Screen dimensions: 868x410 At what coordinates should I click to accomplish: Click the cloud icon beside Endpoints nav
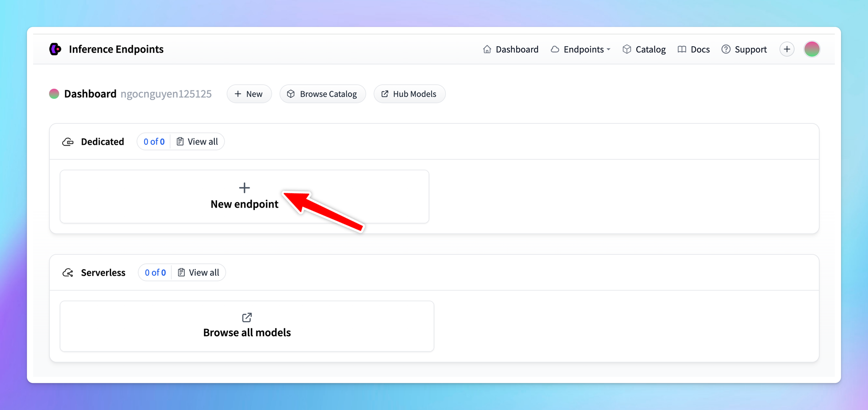(555, 49)
